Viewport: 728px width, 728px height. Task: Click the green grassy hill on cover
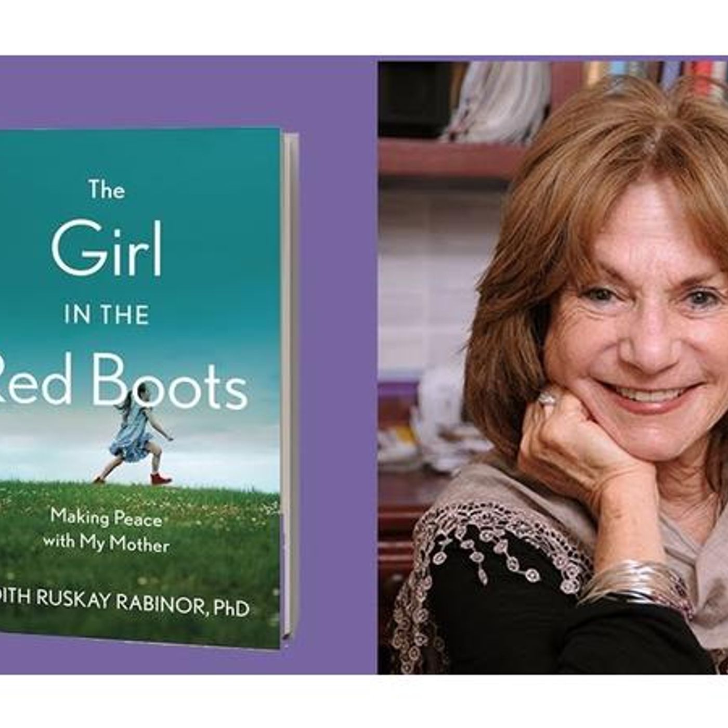pyautogui.click(x=140, y=562)
